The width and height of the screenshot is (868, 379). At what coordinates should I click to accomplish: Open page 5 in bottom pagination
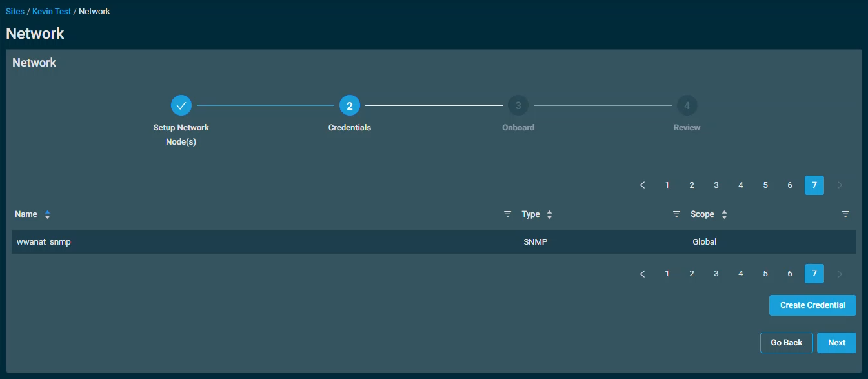765,274
